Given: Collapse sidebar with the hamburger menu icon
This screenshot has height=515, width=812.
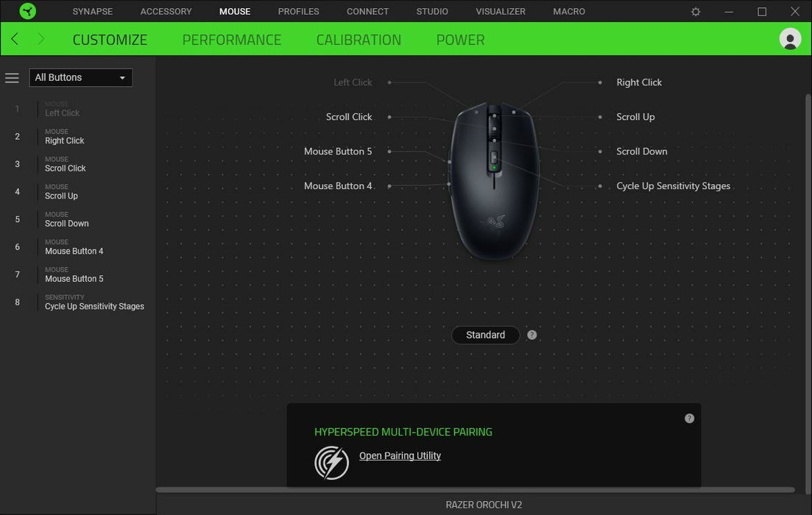Looking at the screenshot, I should tap(12, 78).
